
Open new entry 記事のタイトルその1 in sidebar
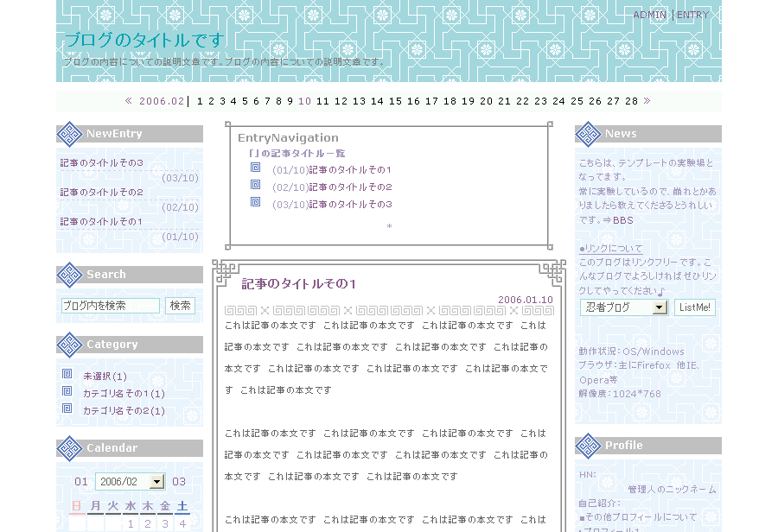(x=101, y=222)
